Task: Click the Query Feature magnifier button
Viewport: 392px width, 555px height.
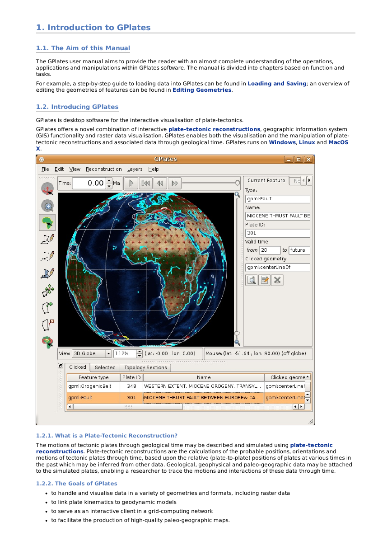Action: pyautogui.click(x=252, y=280)
